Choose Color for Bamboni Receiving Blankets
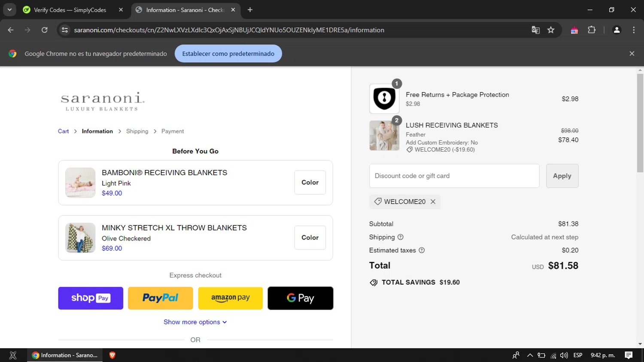644x362 pixels. click(x=310, y=183)
